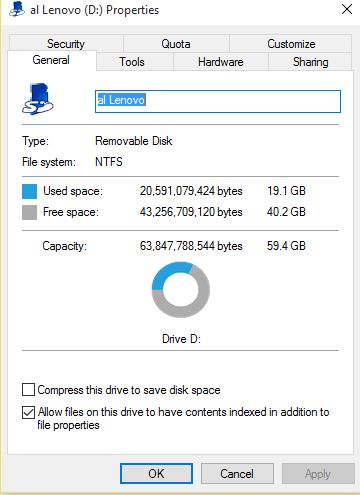Close the Properties dialog
The height and width of the screenshot is (495, 360).
click(347, 9)
